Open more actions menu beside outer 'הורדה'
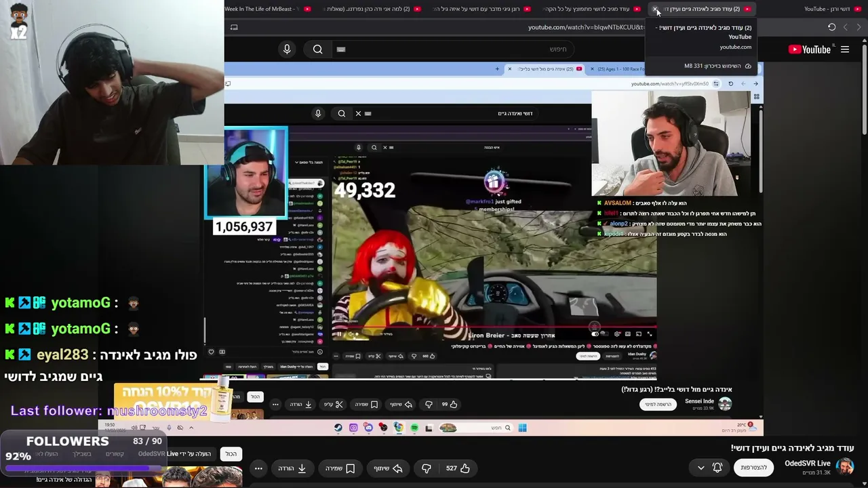 coord(258,468)
